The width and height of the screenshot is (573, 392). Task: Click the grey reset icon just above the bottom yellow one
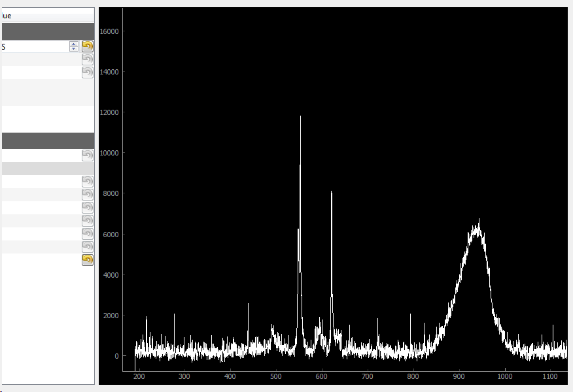[88, 247]
